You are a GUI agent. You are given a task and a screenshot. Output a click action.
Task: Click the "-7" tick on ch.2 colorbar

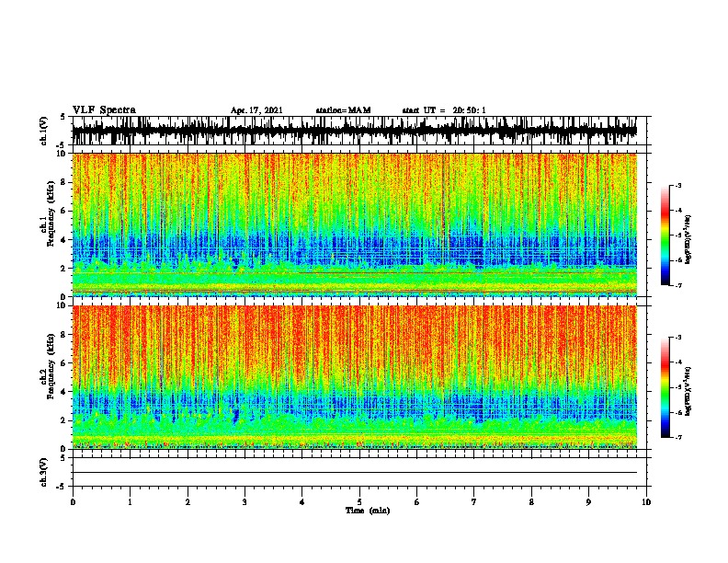pyautogui.click(x=678, y=438)
